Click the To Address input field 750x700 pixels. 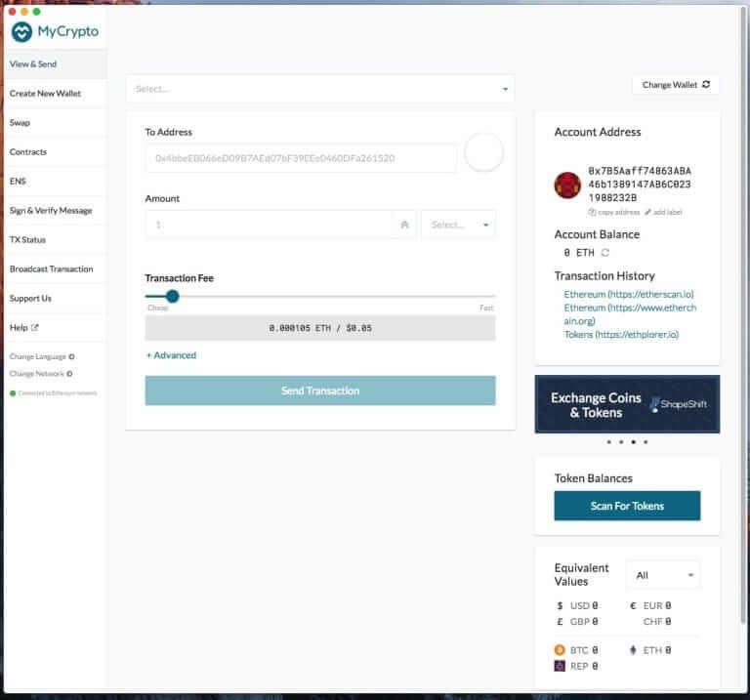[x=301, y=158]
